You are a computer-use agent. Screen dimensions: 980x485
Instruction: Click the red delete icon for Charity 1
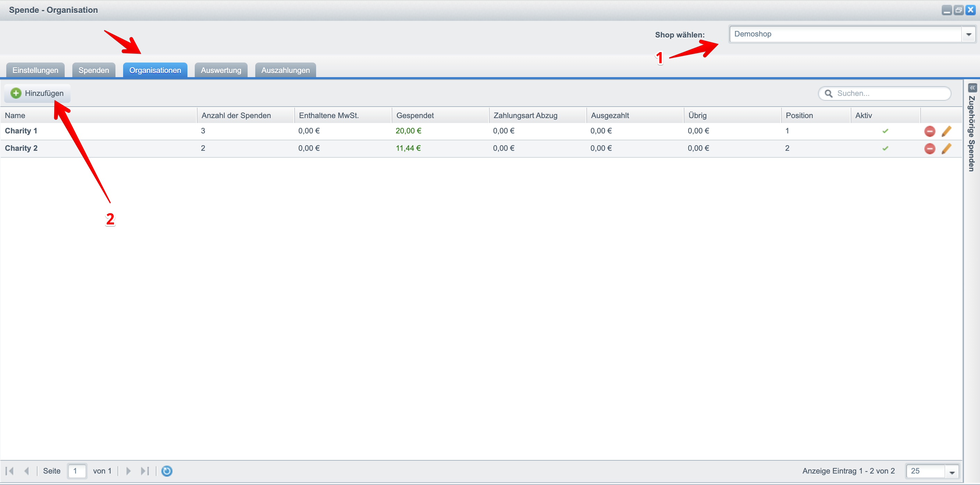pyautogui.click(x=930, y=131)
